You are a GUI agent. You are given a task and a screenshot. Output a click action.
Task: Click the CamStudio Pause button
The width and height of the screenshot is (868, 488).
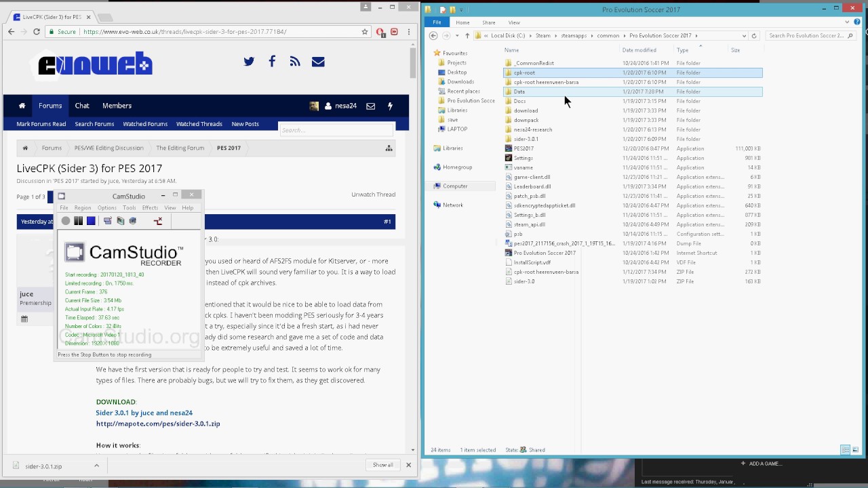pos(79,221)
